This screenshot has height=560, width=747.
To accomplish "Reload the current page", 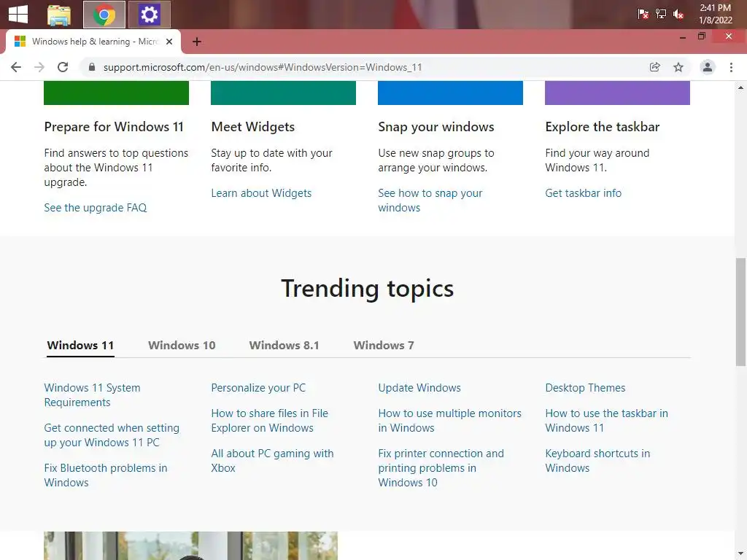I will click(63, 67).
